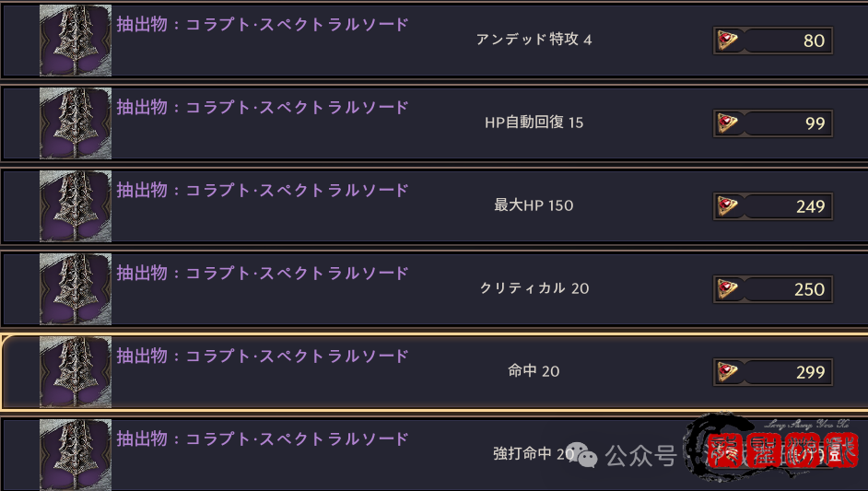The width and height of the screenshot is (868, 491).
Task: Click the price field showing 249
Action: click(x=786, y=206)
